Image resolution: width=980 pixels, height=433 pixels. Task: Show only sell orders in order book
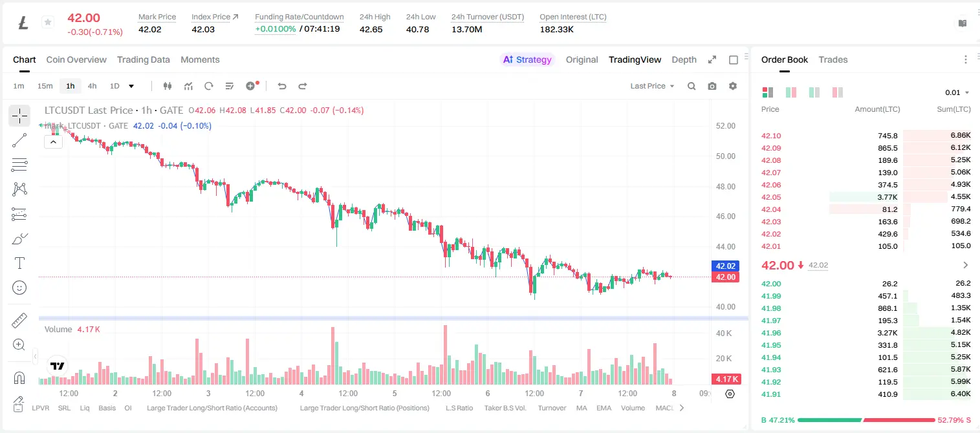coord(837,92)
